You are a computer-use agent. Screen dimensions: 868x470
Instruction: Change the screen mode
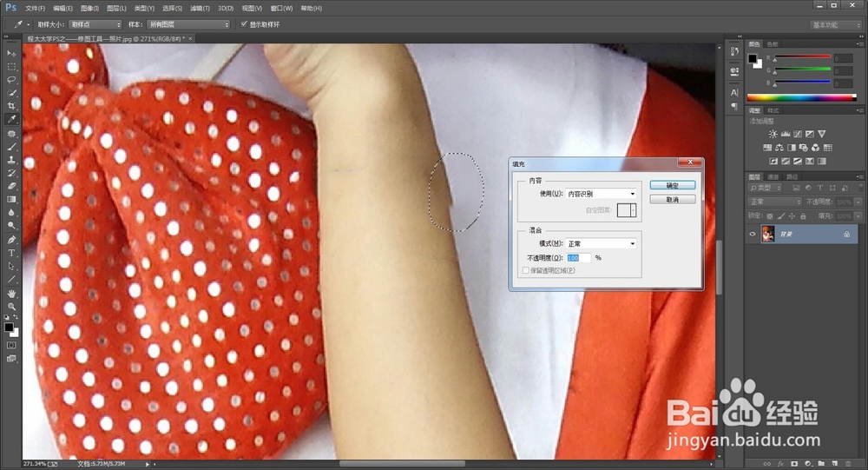tap(11, 359)
